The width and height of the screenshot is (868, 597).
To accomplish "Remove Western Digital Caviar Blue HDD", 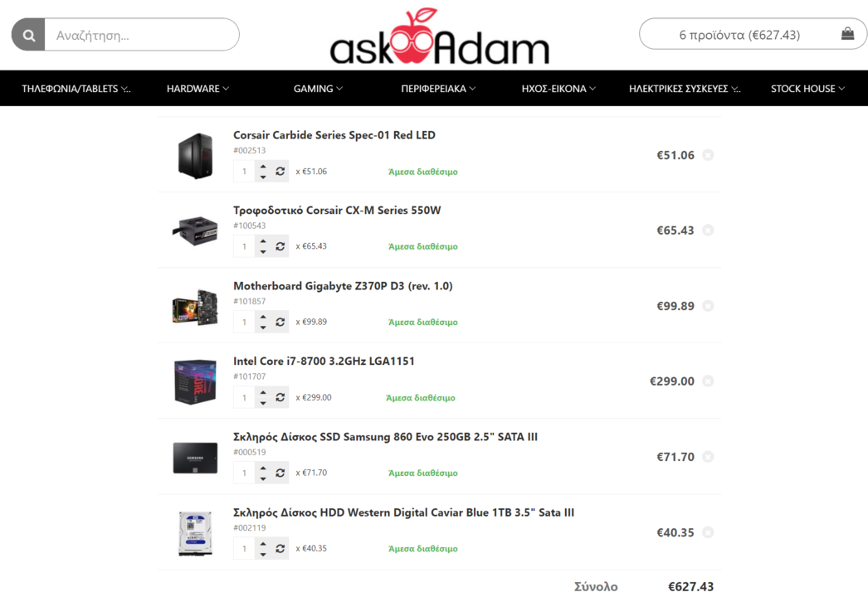I will (x=708, y=532).
